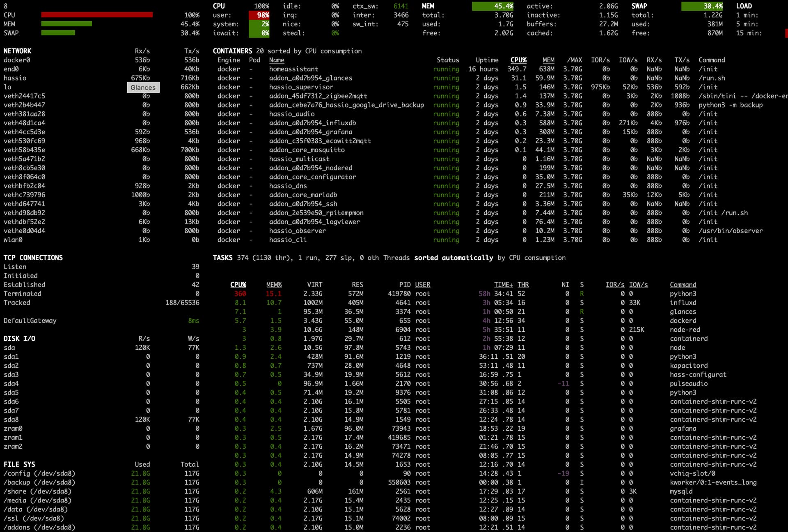Click the Command column header in tasks
Viewport: 788px width, 532px height.
tap(683, 284)
